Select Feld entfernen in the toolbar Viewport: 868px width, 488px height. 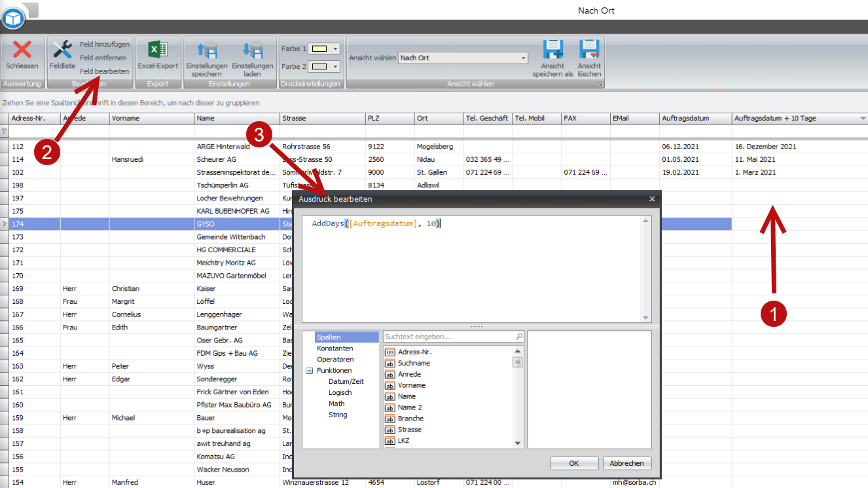(103, 58)
